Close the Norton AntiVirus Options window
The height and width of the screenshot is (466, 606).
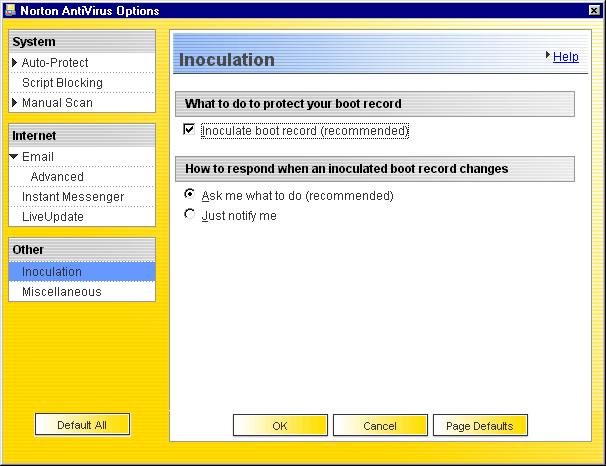[594, 10]
